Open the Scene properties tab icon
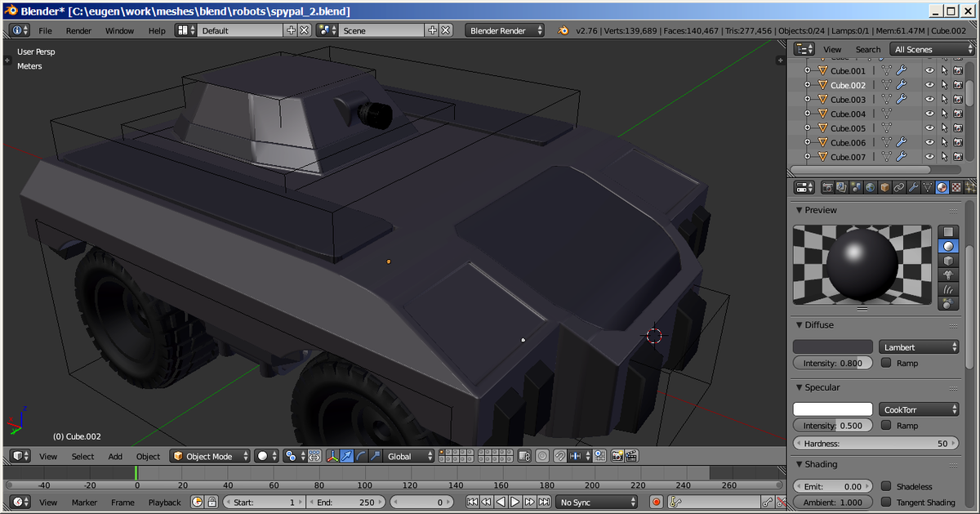 click(x=856, y=187)
